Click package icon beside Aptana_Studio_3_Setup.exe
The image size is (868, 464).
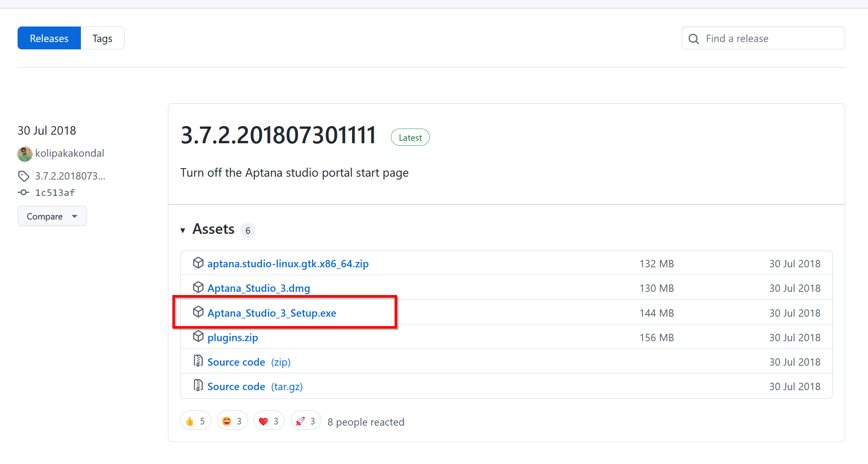tap(198, 312)
